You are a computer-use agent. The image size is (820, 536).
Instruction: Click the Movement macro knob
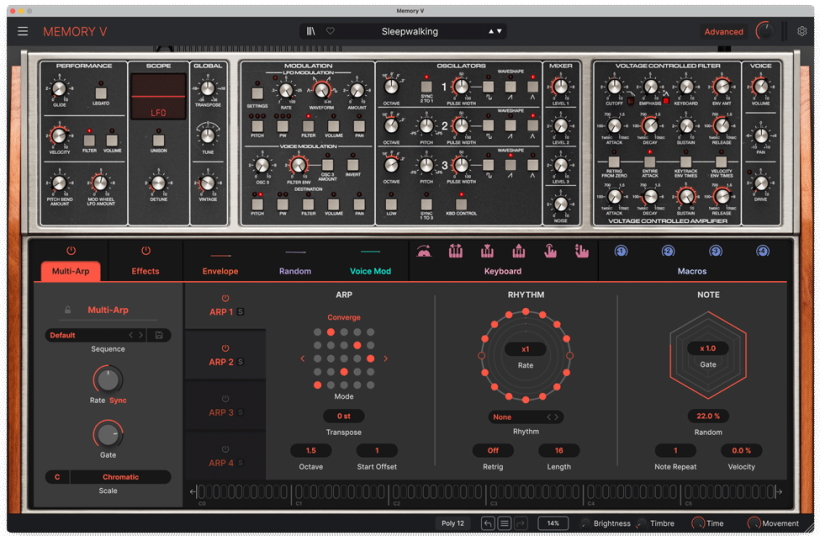click(x=754, y=523)
